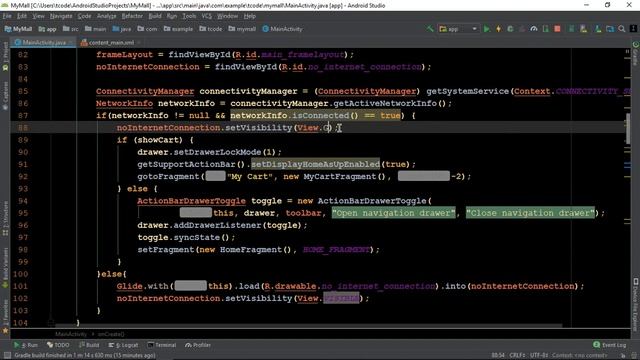Click onCreate() in the bottom breadcrumb
Screen dimensions: 640x360
(111, 334)
